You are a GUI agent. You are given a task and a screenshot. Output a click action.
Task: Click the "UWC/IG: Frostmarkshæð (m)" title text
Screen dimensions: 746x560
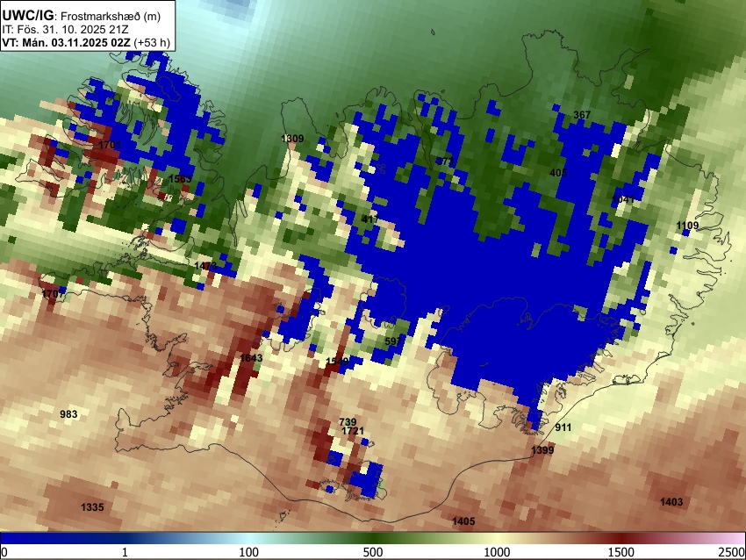coord(82,16)
